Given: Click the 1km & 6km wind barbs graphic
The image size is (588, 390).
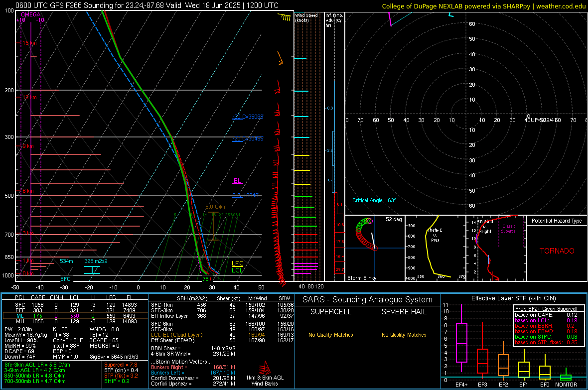Looking at the screenshot, I should (x=265, y=368).
